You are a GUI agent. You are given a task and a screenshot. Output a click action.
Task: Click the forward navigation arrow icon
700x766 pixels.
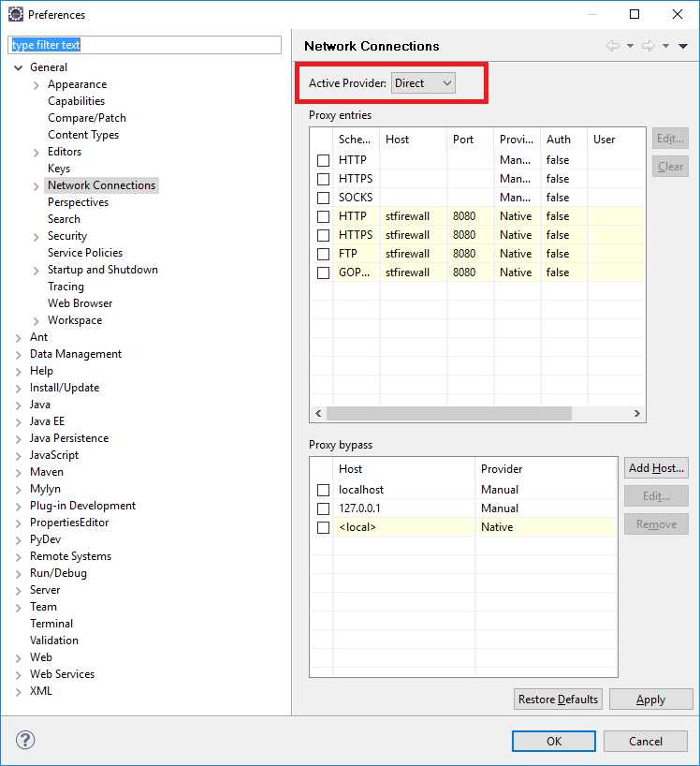pyautogui.click(x=649, y=46)
